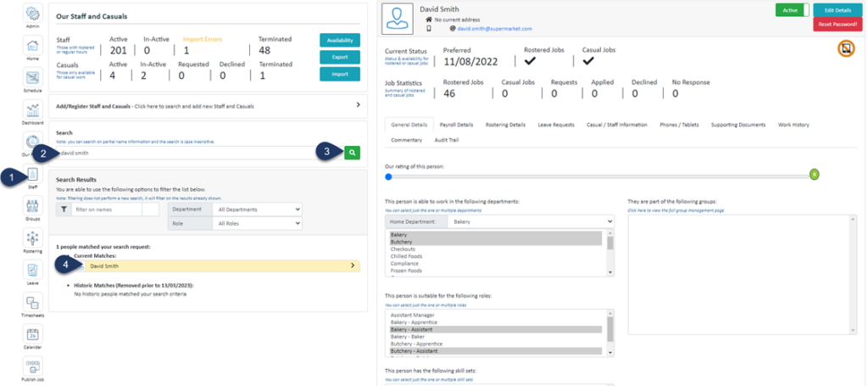Click the Export button
This screenshot has width=868, height=386.
point(340,57)
